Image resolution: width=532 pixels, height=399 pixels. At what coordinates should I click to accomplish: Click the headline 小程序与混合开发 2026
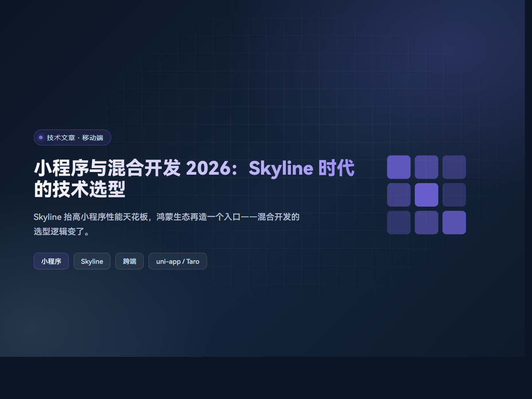click(x=194, y=179)
